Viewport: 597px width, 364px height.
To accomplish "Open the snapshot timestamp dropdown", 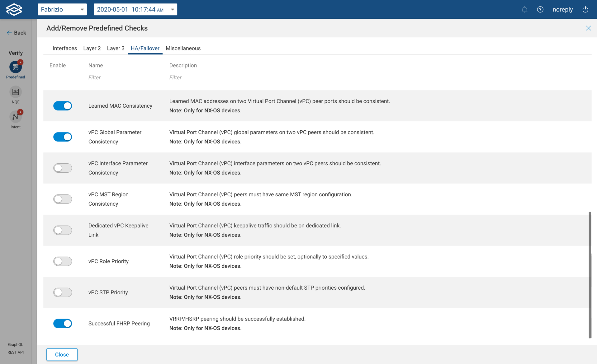I will [x=135, y=9].
